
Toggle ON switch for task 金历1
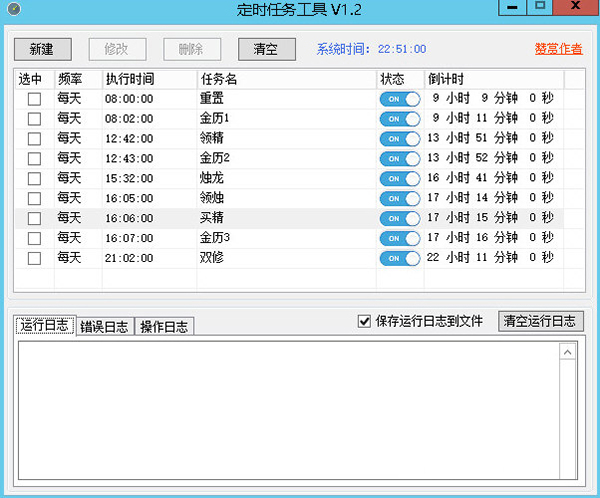400,119
